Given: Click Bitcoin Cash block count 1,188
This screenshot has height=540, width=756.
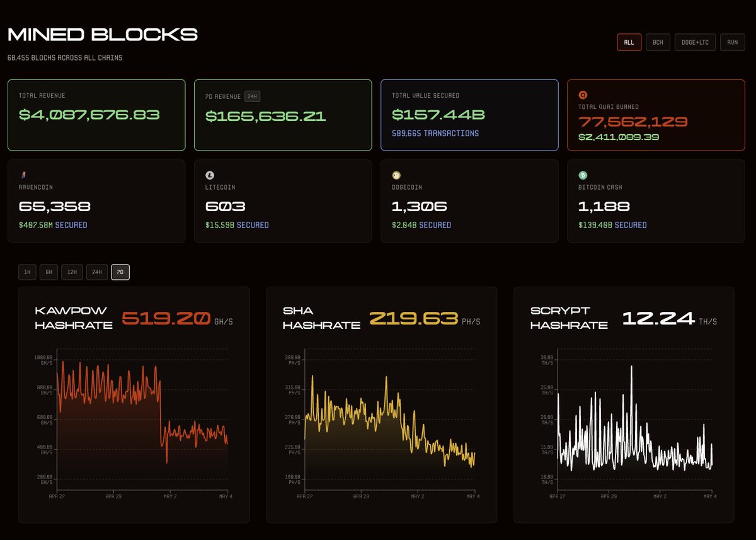Looking at the screenshot, I should [x=604, y=207].
